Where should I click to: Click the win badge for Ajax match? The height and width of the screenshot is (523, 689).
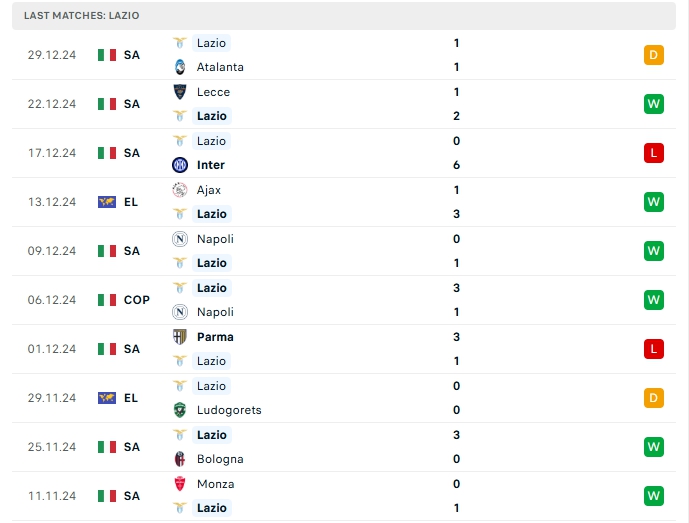pos(654,202)
